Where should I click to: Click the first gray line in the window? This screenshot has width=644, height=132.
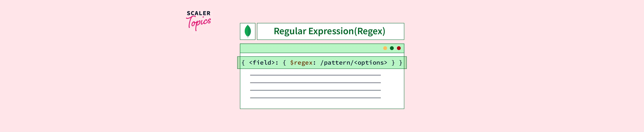tap(315, 75)
